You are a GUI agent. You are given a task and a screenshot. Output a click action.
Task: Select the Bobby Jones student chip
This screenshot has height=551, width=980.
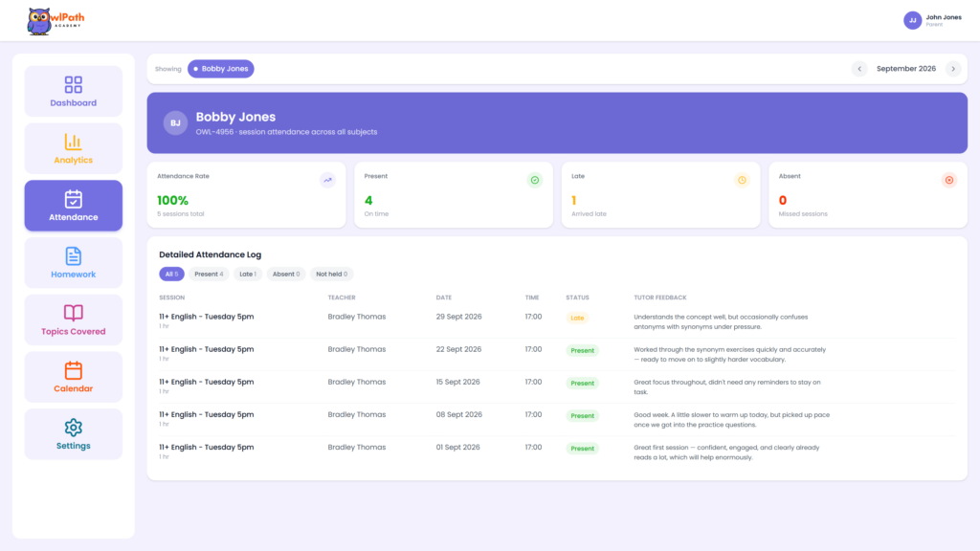pos(221,69)
